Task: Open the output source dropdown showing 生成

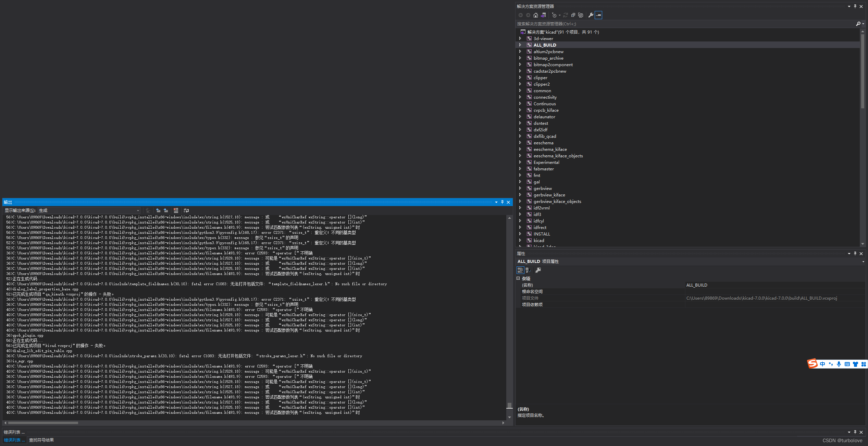Action: (89, 210)
